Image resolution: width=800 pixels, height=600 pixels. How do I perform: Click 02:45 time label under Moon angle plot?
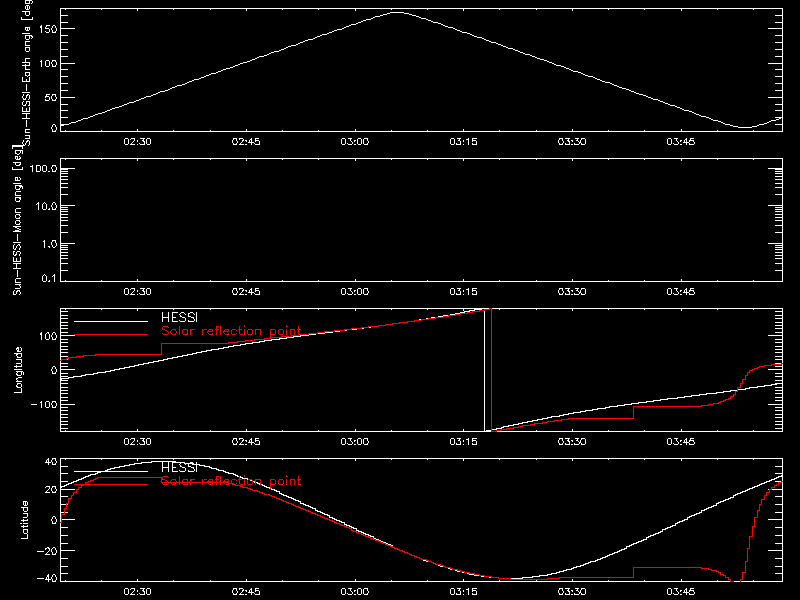246,292
